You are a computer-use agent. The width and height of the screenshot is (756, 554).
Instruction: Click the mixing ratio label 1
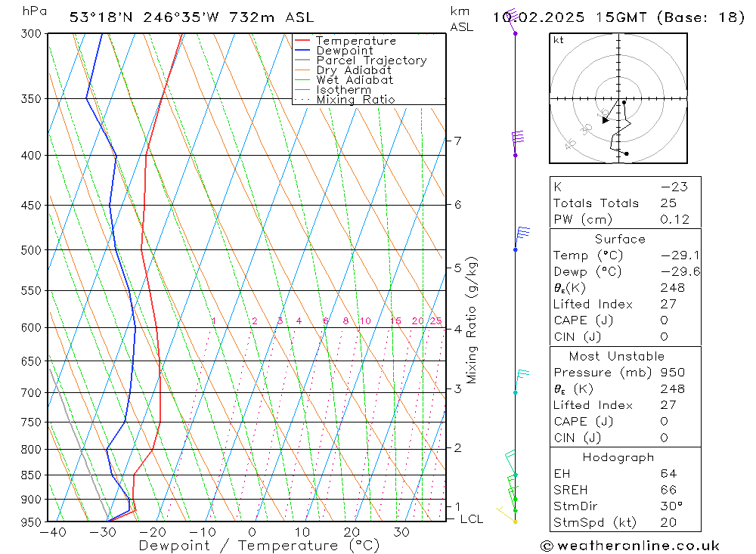pos(214,321)
